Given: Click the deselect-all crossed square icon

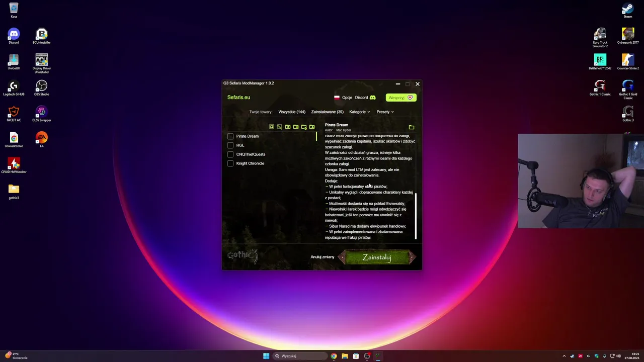Looking at the screenshot, I should point(280,127).
